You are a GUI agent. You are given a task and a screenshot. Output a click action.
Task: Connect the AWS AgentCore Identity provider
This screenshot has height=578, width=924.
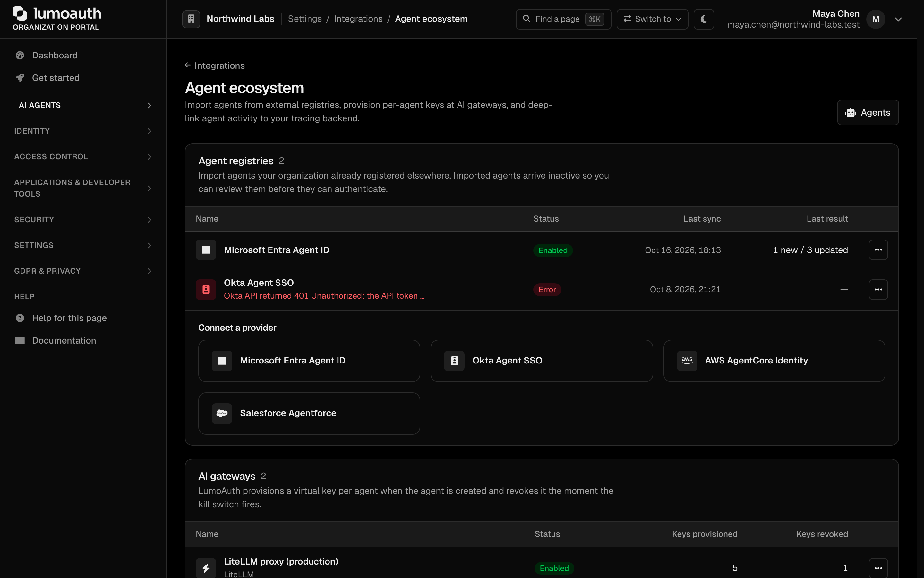coord(774,361)
